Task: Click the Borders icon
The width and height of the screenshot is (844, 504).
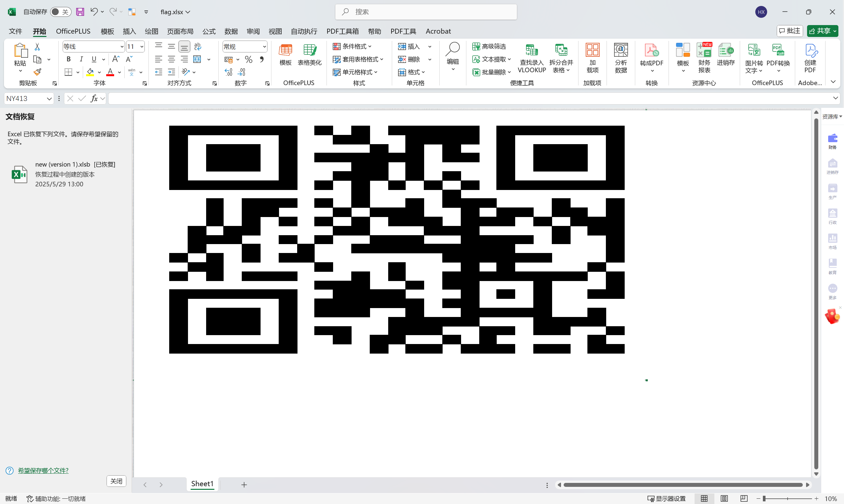Action: tap(68, 72)
